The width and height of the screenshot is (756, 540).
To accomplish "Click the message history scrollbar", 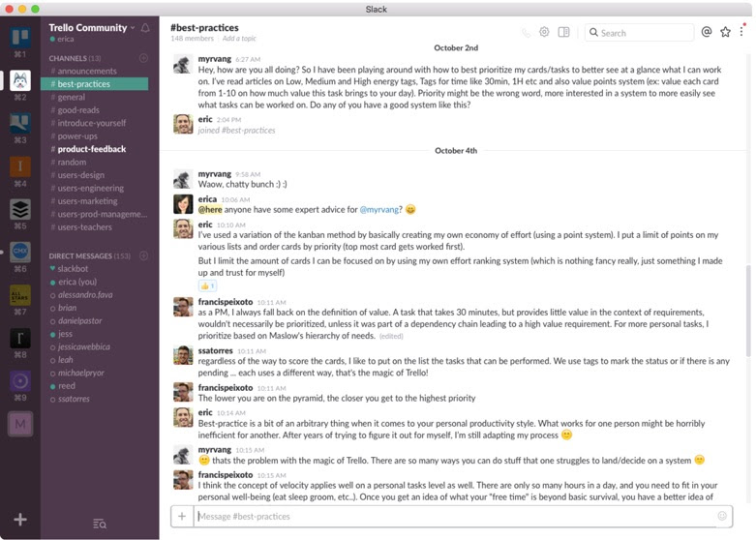I will [748, 311].
